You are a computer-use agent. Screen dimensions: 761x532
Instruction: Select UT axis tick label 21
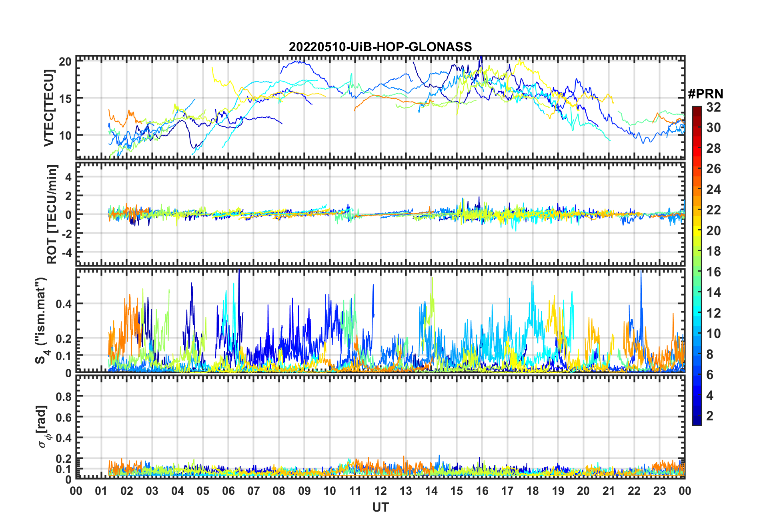pyautogui.click(x=609, y=491)
